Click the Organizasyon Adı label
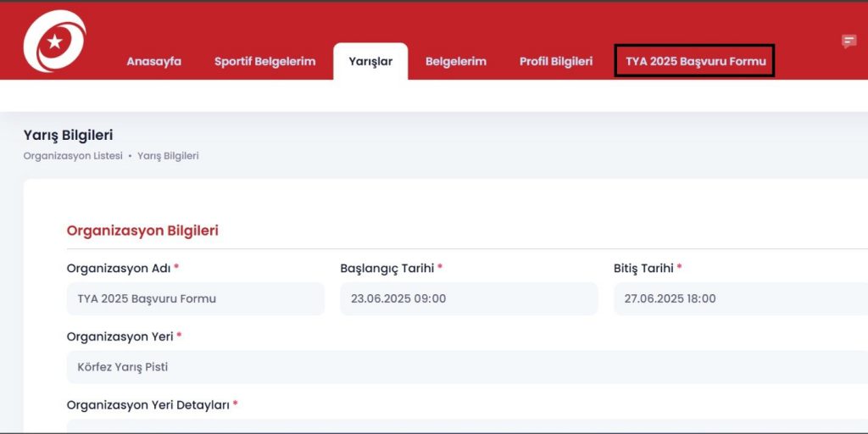This screenshot has height=434, width=868. coord(119,268)
